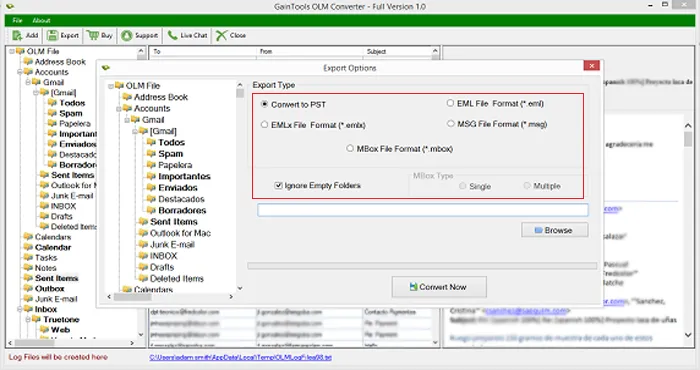Toggle the Ignore Empty Folders checkbox

click(279, 185)
